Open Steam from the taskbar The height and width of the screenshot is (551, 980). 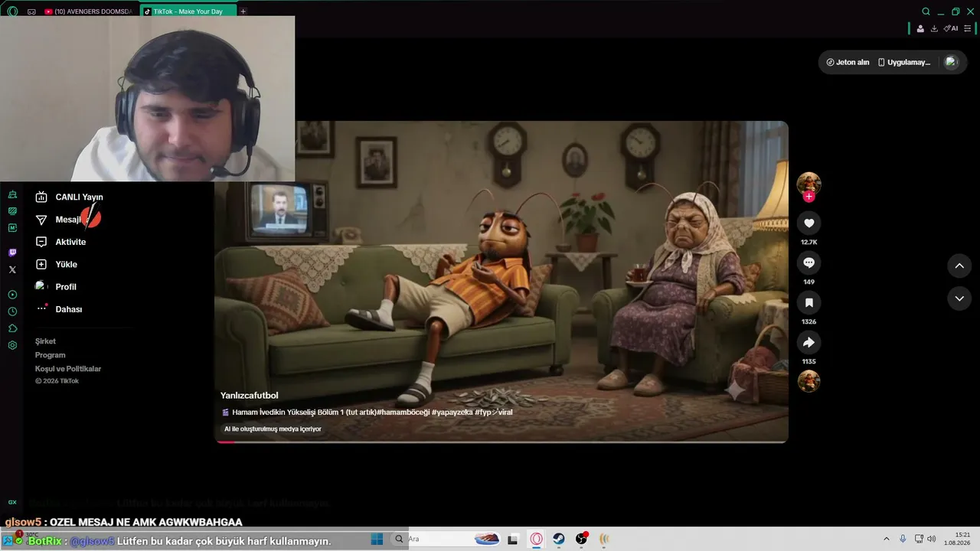point(559,539)
